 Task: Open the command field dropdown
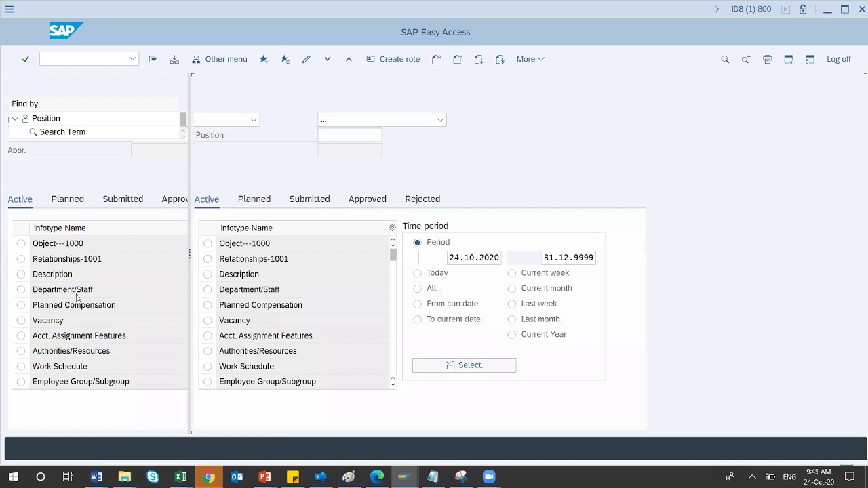click(132, 59)
